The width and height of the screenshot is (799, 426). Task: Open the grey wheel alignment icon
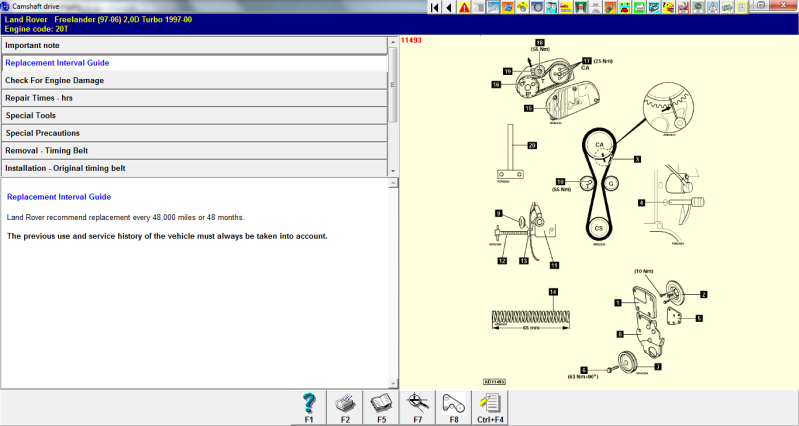coord(595,7)
